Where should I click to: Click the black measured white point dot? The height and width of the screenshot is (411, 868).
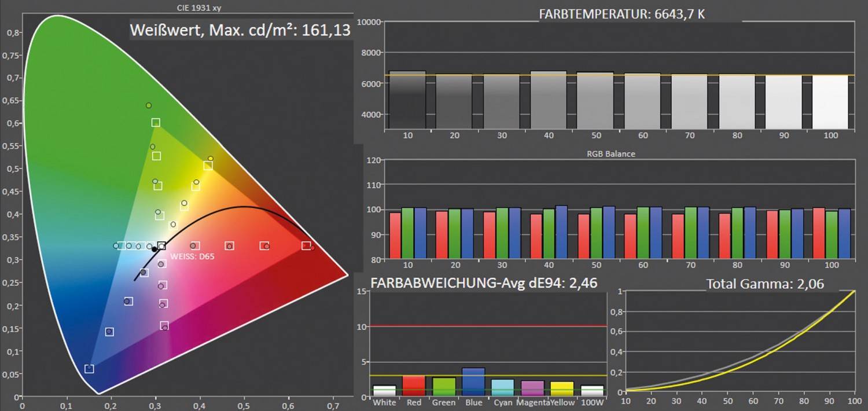[154, 249]
